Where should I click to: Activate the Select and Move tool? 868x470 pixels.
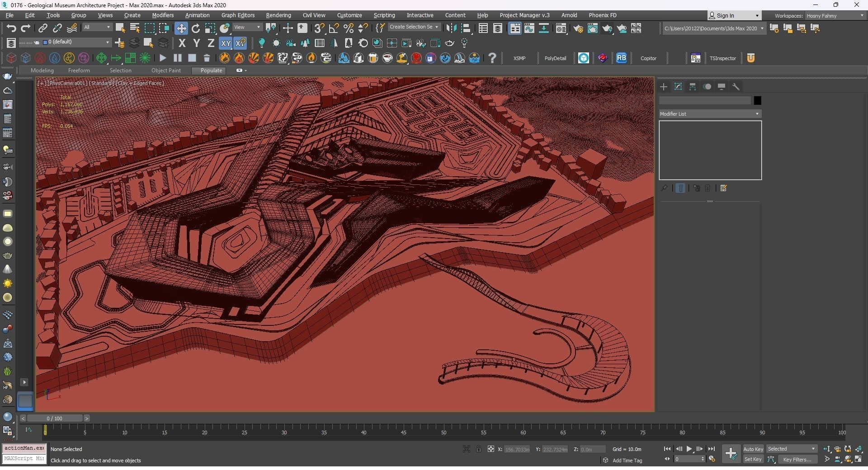point(181,28)
